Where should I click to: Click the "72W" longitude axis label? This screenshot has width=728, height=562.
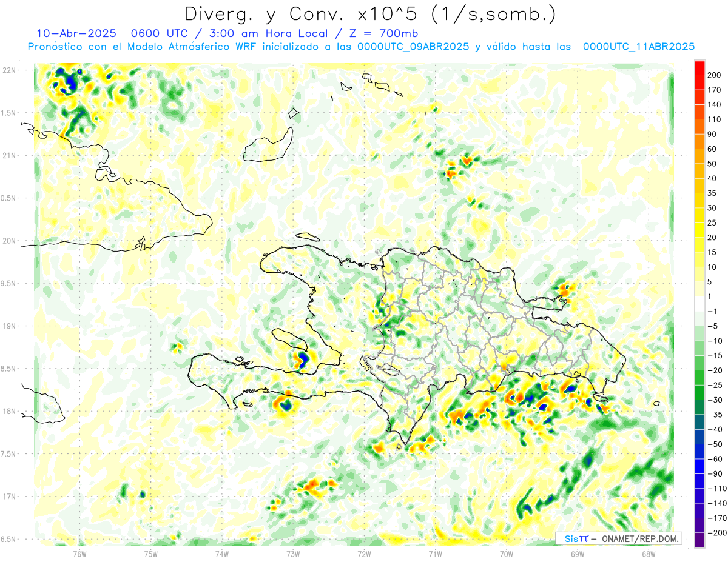[364, 554]
